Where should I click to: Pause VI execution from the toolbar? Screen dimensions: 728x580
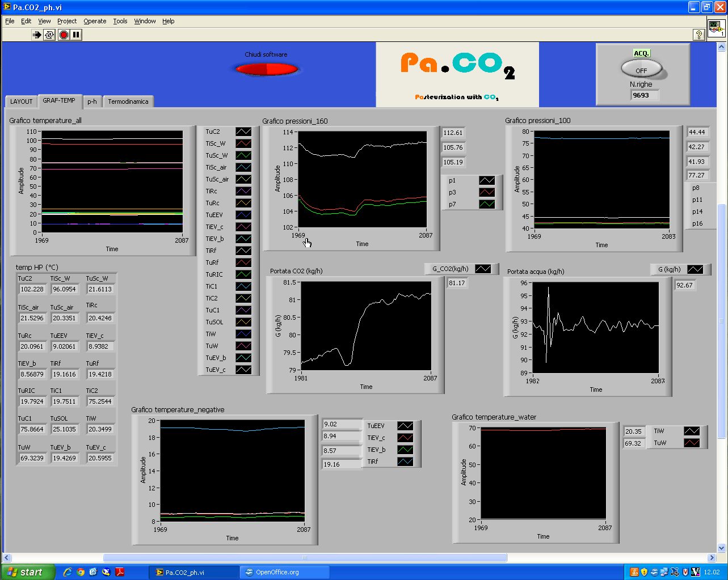(x=74, y=35)
